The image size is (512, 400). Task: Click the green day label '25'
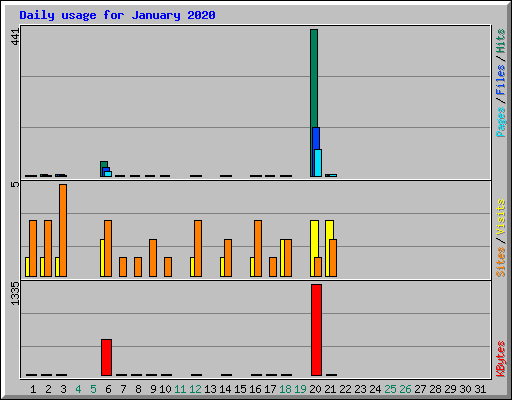[390, 389]
